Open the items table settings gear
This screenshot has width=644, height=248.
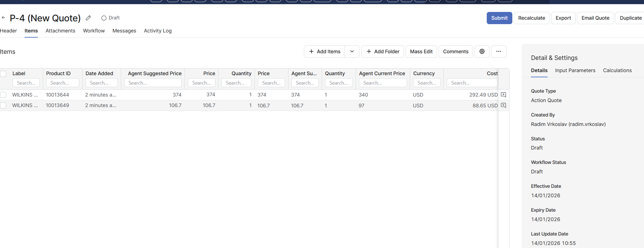coord(482,52)
